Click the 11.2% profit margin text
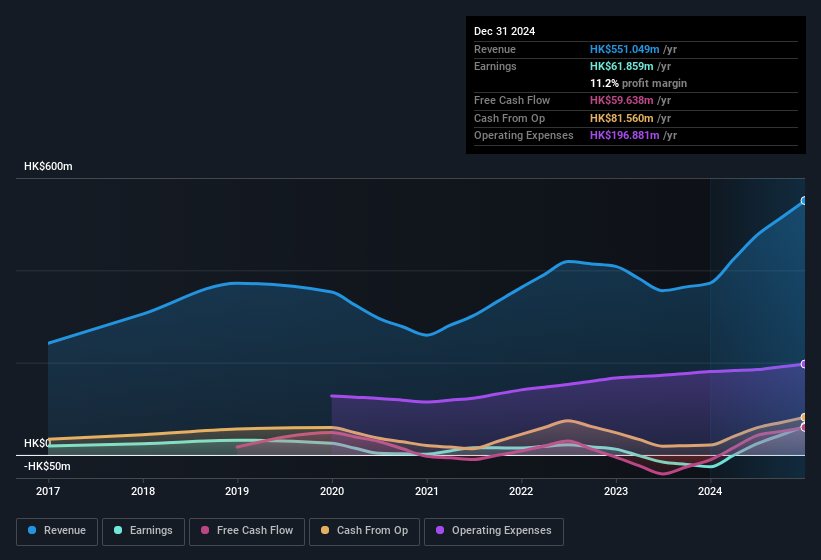 click(x=638, y=83)
